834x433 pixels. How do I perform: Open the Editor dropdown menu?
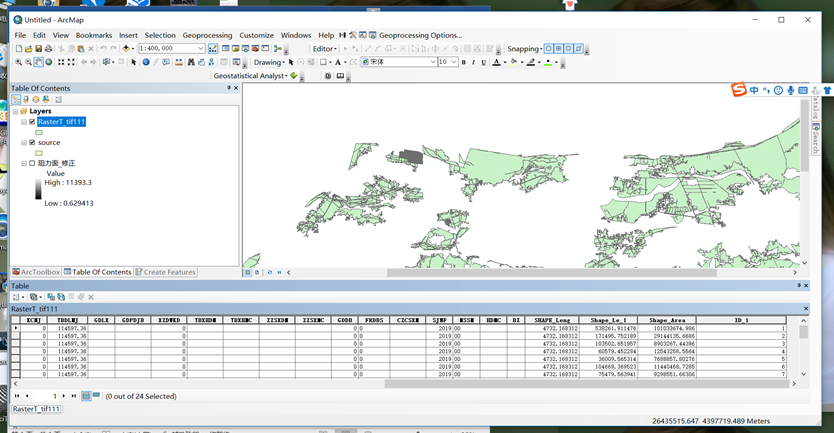(324, 48)
